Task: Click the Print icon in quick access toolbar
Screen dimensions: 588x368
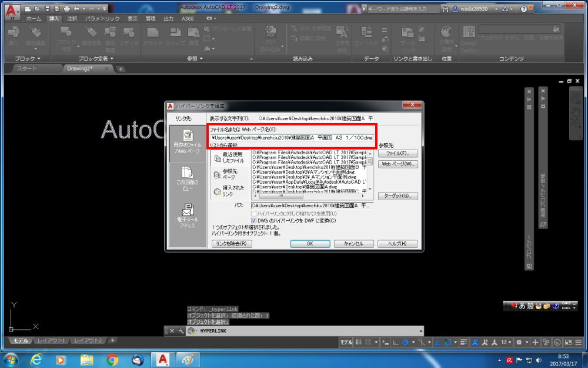Action: [67, 8]
